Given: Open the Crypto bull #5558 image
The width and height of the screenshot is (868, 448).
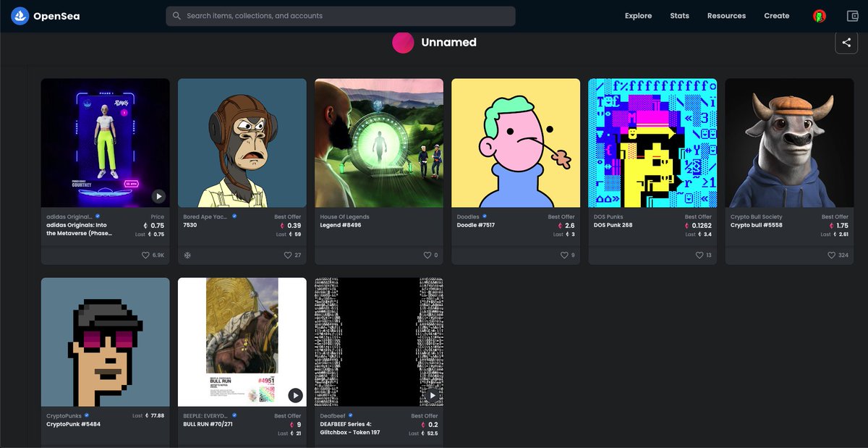Looking at the screenshot, I should tap(789, 143).
